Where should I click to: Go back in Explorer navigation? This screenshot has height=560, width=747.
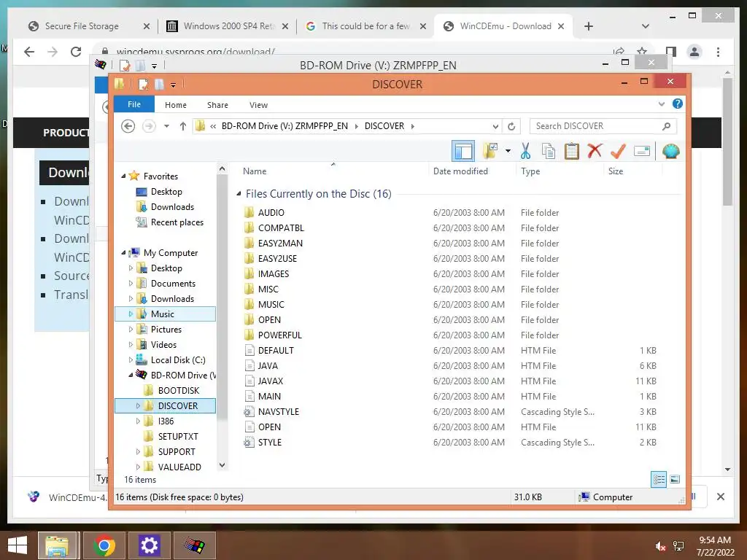coord(128,126)
